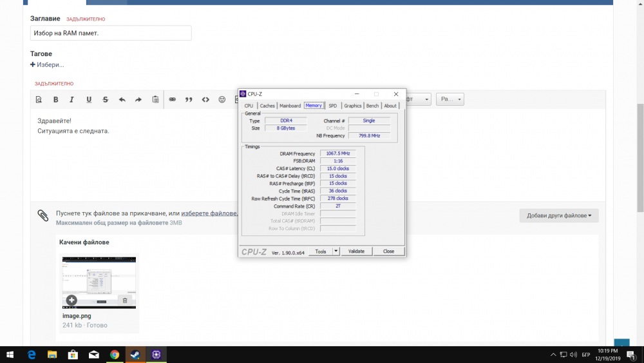
Task: Open the Windows Start menu
Action: pos(10,355)
